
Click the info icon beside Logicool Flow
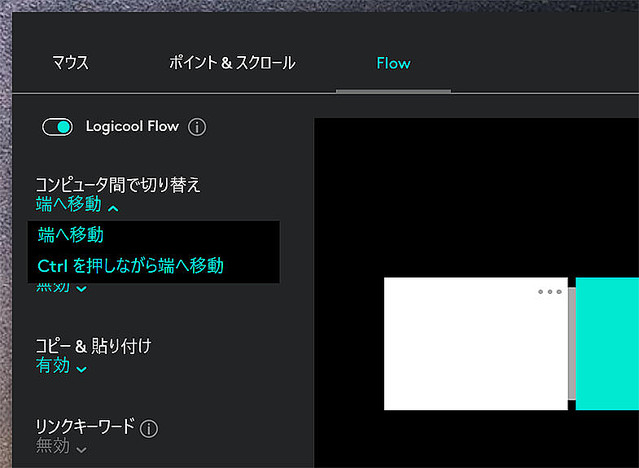[197, 127]
